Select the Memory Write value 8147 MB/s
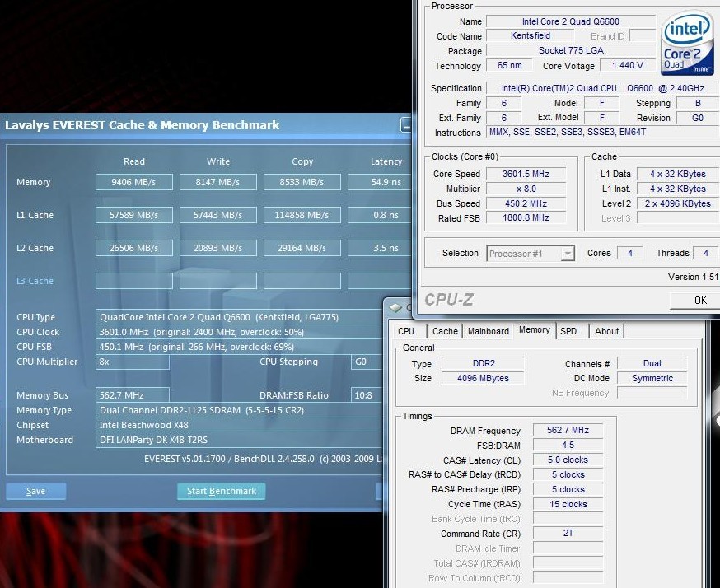720x588 pixels. [218, 182]
